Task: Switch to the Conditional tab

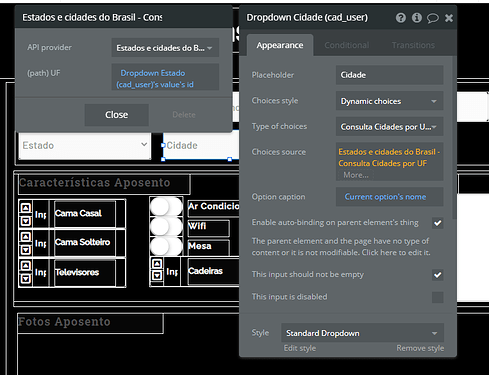Action: (347, 45)
